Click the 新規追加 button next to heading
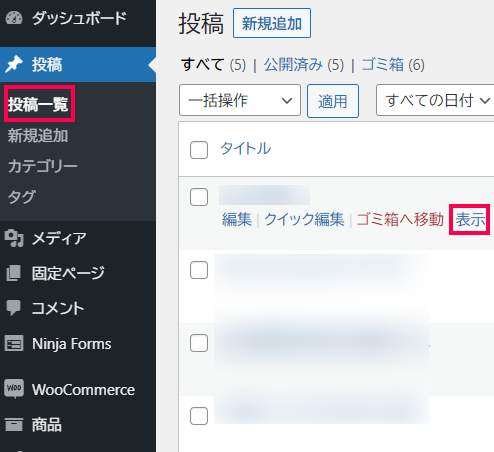 (272, 23)
